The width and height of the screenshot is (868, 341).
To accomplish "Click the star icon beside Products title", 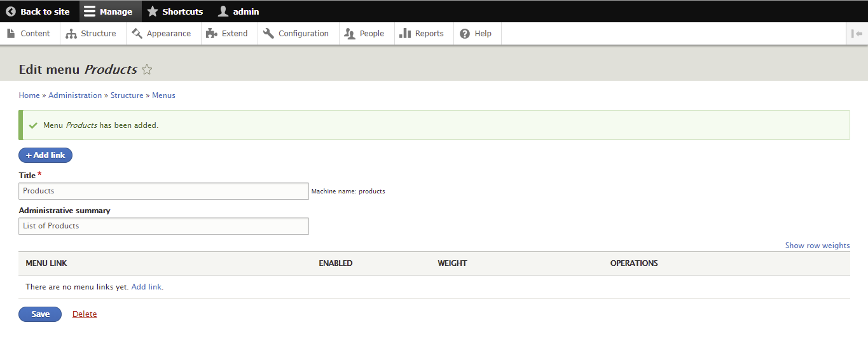I will [147, 70].
